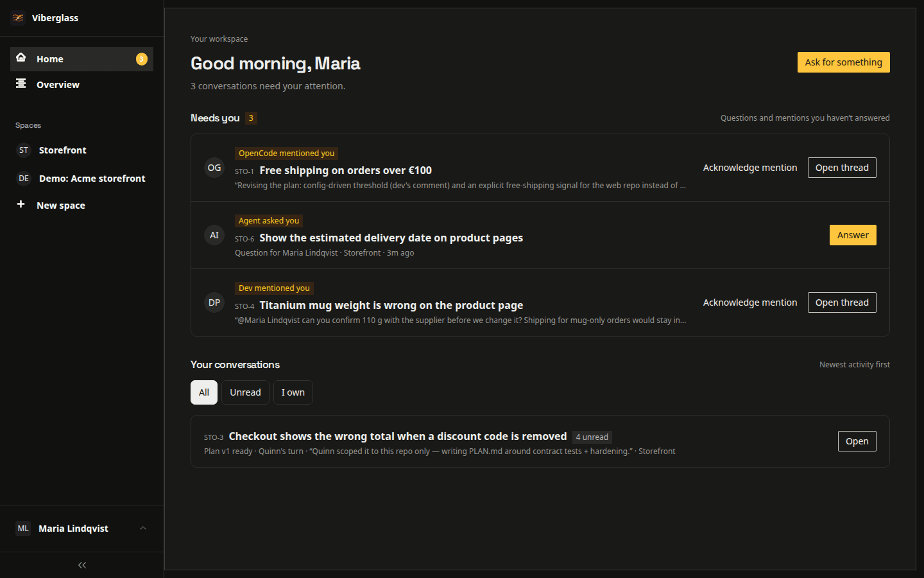Collapse sidebar with double-chevron icon
Screen dimensions: 924x578
coord(82,565)
